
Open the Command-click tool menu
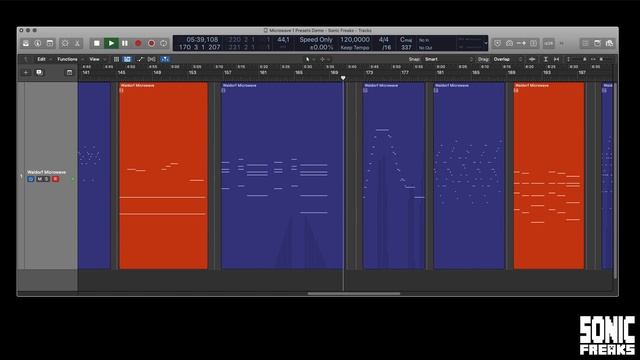click(x=324, y=59)
